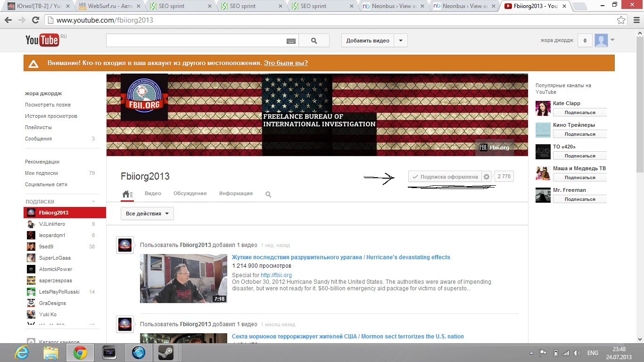Open the Видео tab
Viewport: 644px width, 362px height.
point(153,194)
